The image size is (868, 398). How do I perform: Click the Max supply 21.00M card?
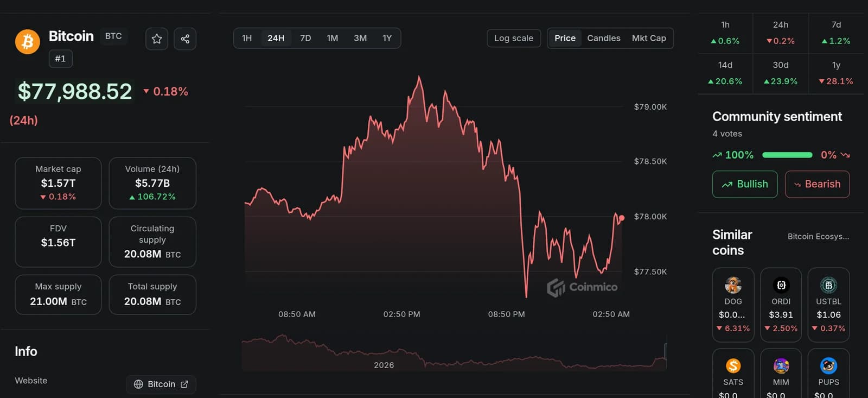(58, 294)
